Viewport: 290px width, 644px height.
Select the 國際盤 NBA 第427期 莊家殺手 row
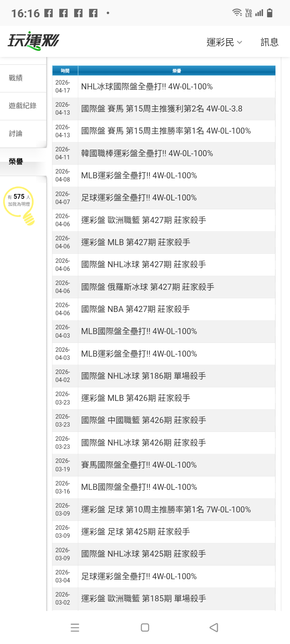point(136,309)
